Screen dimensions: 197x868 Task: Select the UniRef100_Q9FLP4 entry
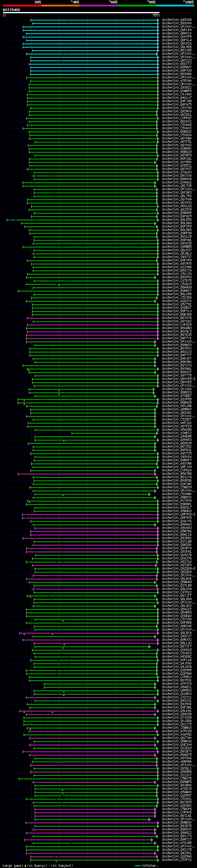click(x=176, y=30)
